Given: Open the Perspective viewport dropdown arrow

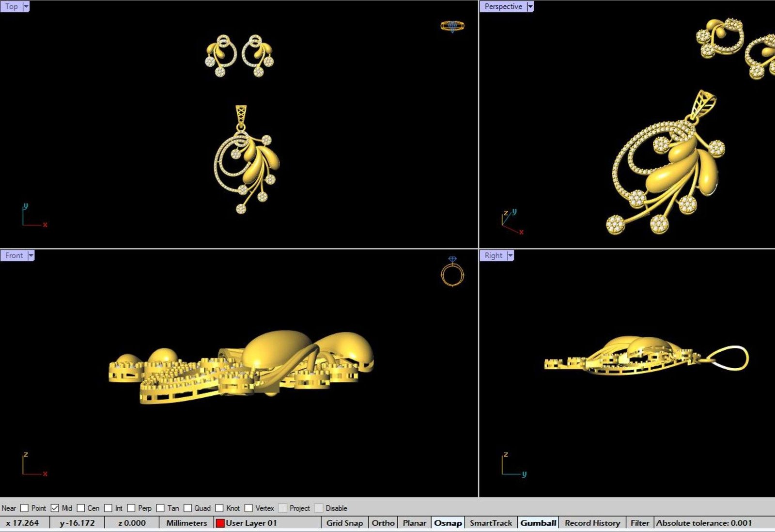Looking at the screenshot, I should 530,6.
